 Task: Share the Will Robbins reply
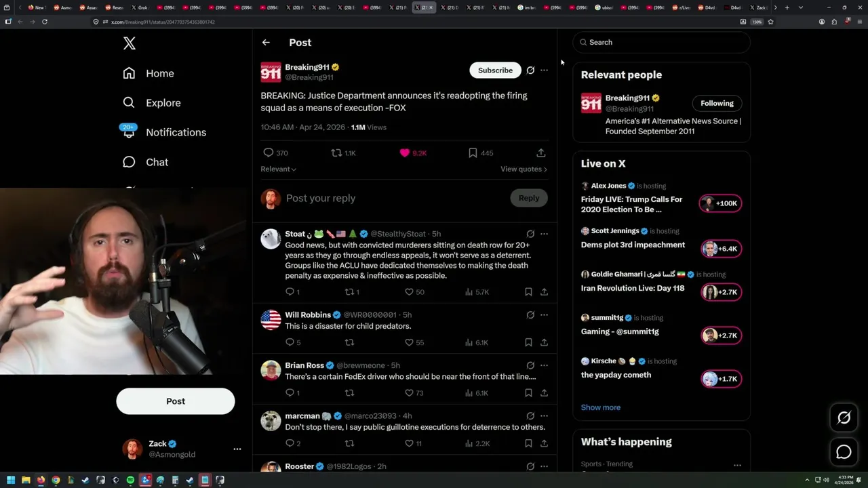point(544,342)
